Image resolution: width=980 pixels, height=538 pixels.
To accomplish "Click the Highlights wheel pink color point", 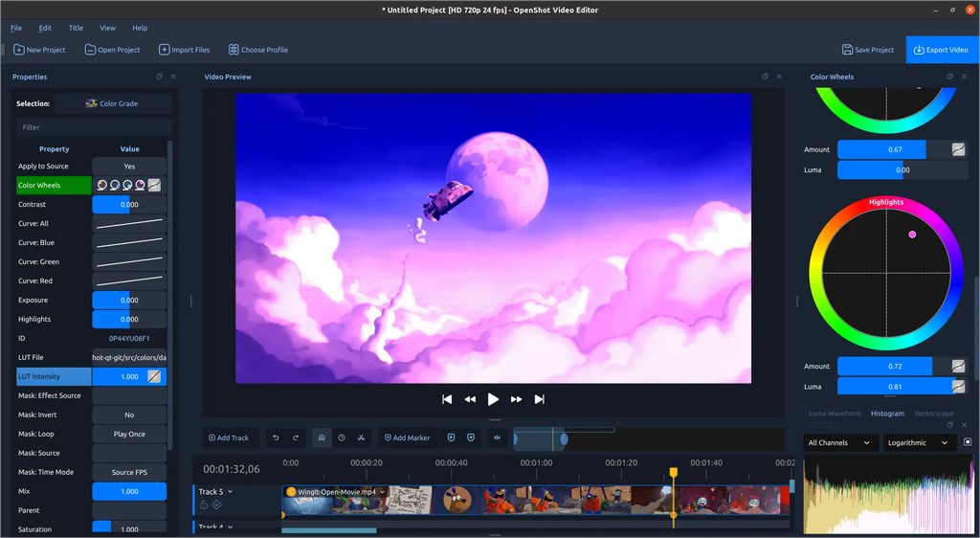I will pyautogui.click(x=912, y=235).
